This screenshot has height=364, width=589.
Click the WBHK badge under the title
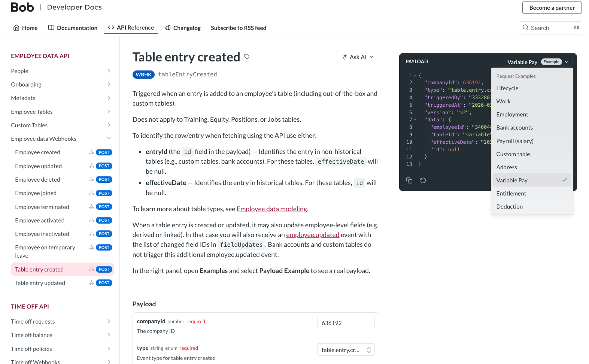coord(143,75)
